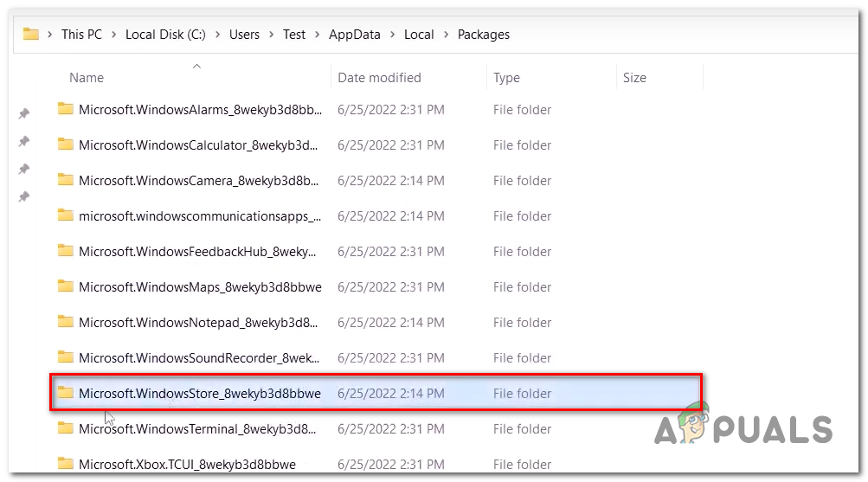Select Microsoft.WindowsCalculator_8wekyb3d... folder name
Image resolution: width=868 pixels, height=482 pixels.
point(198,145)
